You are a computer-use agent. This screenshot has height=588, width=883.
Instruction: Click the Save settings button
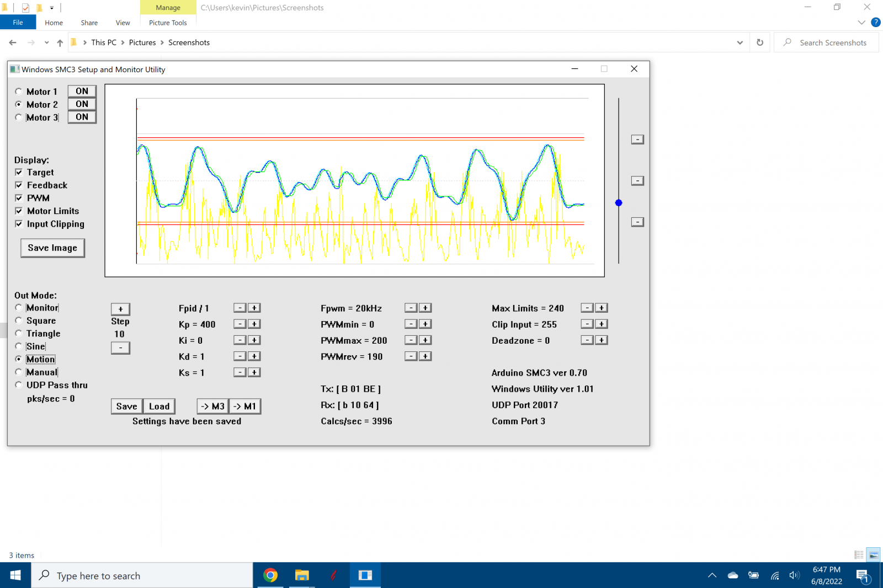127,407
